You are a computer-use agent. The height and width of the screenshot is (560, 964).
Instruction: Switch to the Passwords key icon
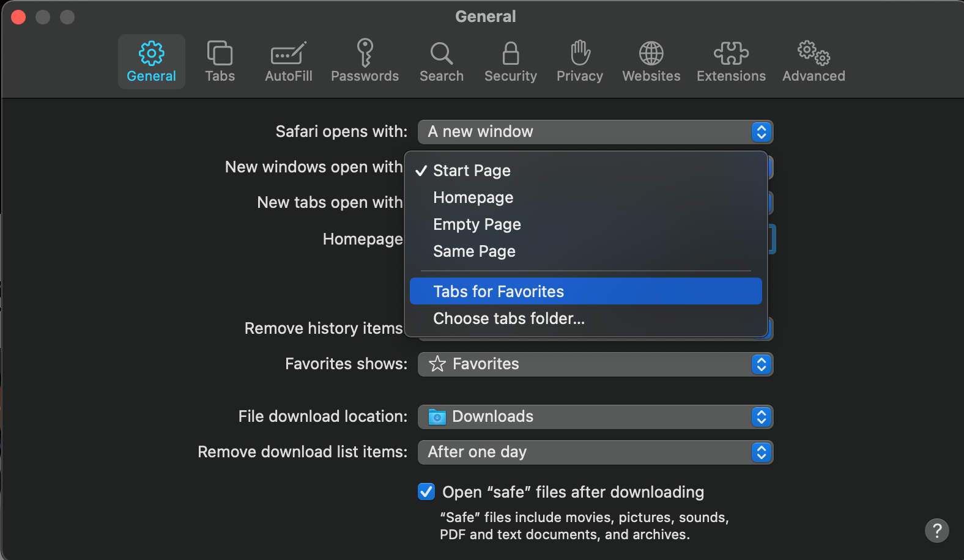[365, 61]
